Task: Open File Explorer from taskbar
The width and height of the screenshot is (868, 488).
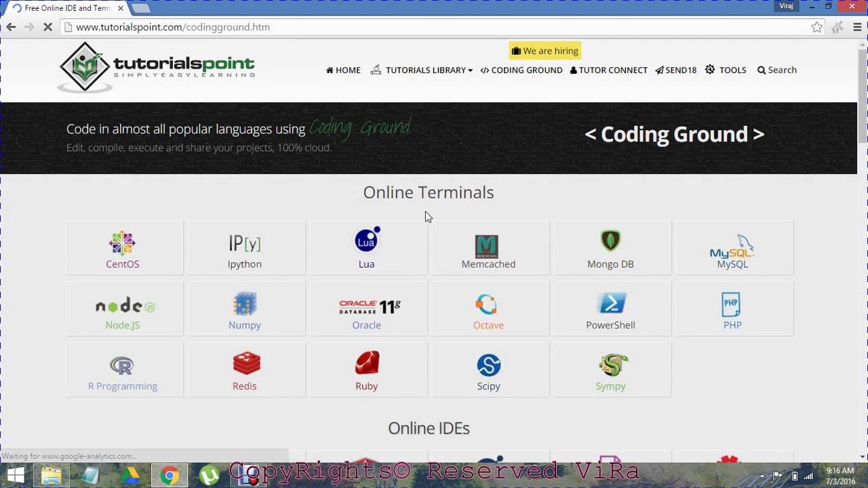Action: [52, 476]
